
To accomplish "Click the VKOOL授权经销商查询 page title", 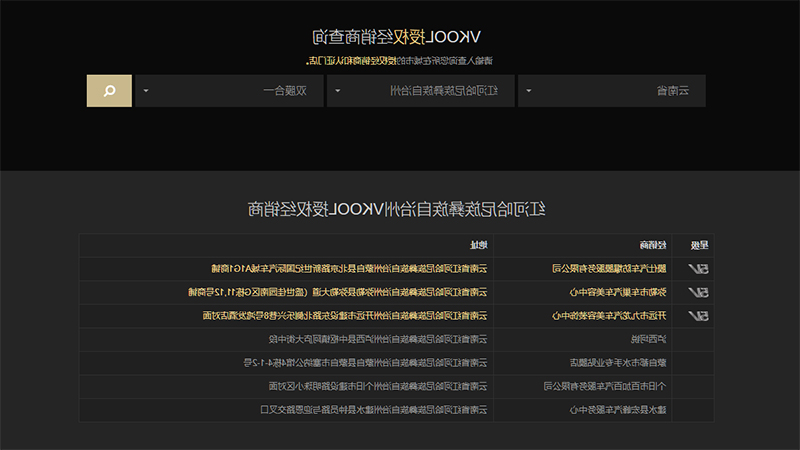I will click(396, 37).
